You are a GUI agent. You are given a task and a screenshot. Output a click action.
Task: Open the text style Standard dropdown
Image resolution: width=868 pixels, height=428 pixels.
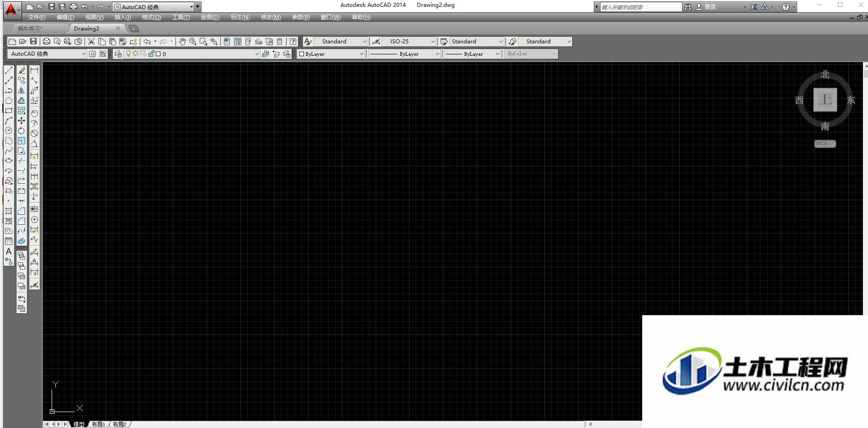[341, 42]
